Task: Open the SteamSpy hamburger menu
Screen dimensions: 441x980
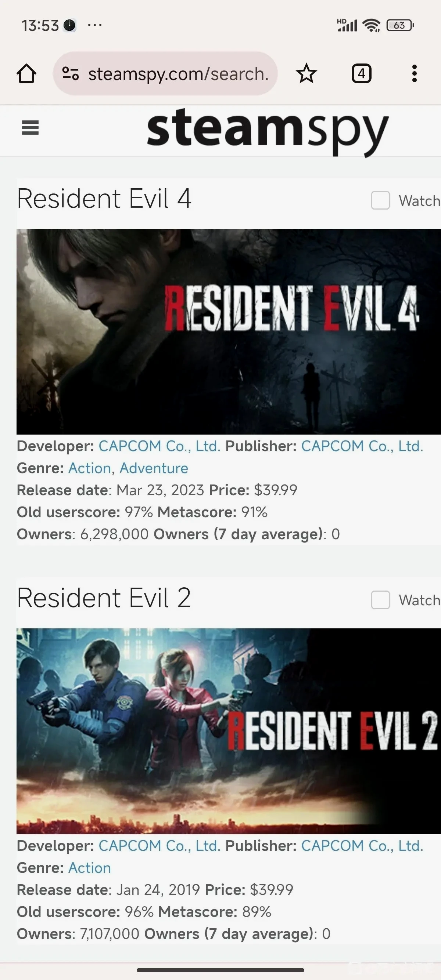Action: coord(30,127)
